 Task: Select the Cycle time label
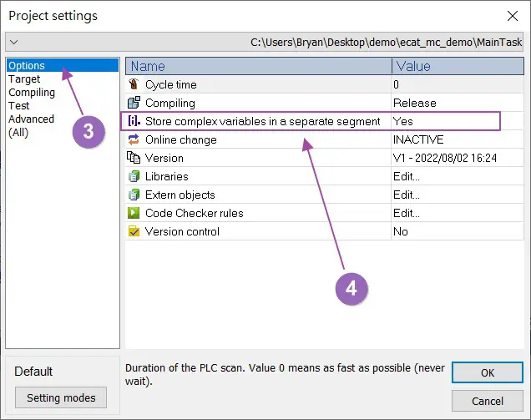171,84
